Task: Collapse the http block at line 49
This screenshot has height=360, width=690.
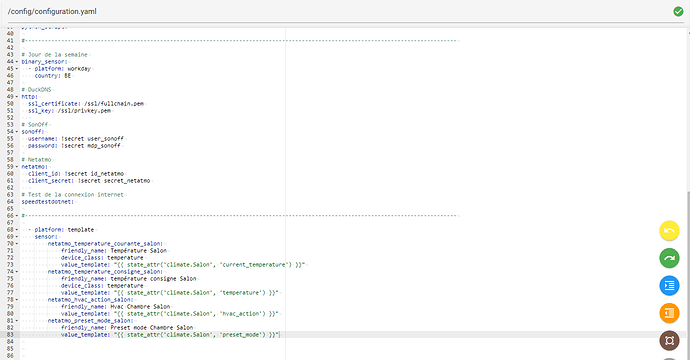Action: click(x=17, y=97)
